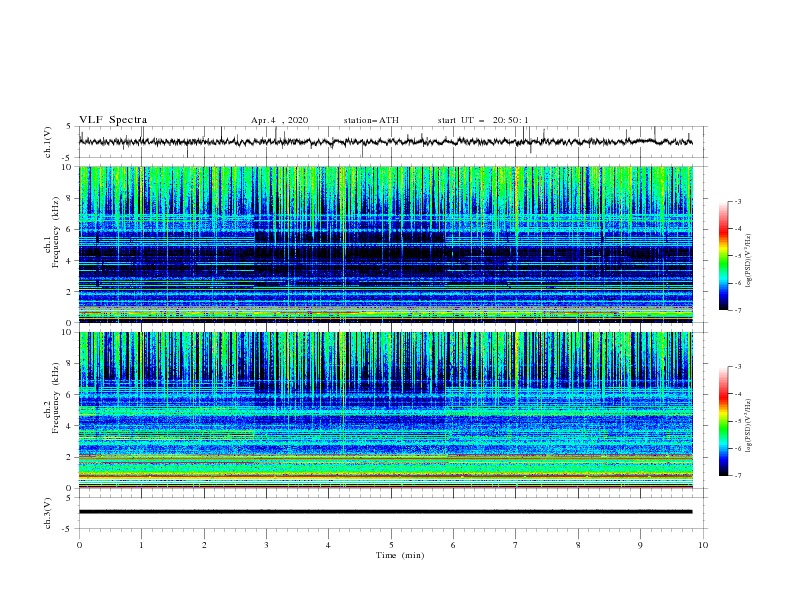Click time axis tick label "4"
The width and height of the screenshot is (792, 612).
pos(328,545)
